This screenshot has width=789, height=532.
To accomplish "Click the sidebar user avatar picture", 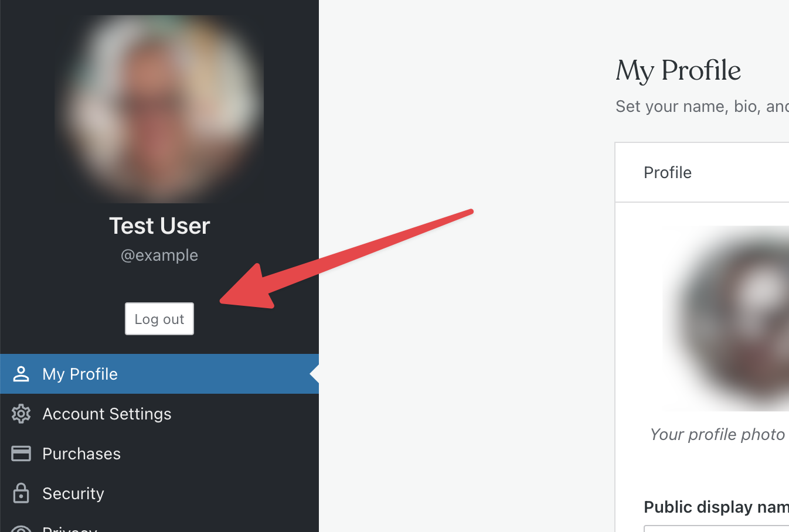I will (159, 110).
